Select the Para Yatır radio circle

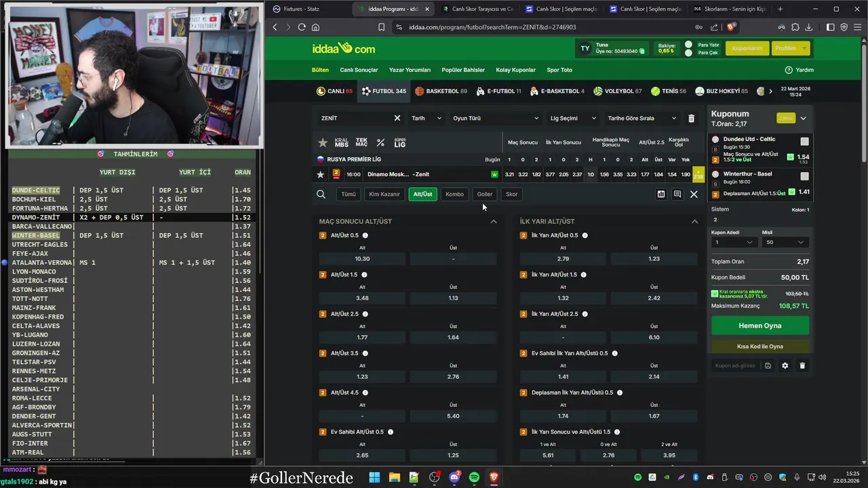(x=688, y=45)
